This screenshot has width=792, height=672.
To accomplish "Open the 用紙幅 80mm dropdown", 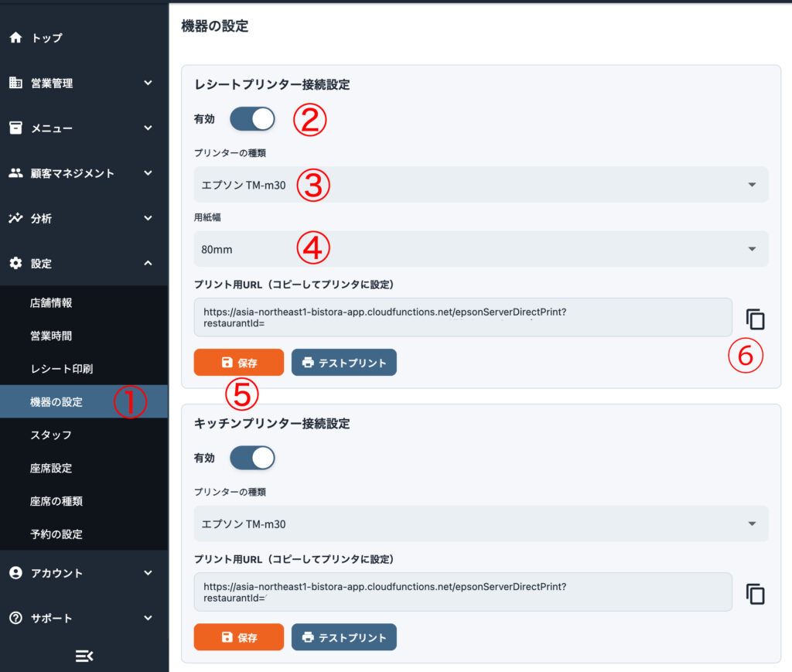I will (x=480, y=249).
